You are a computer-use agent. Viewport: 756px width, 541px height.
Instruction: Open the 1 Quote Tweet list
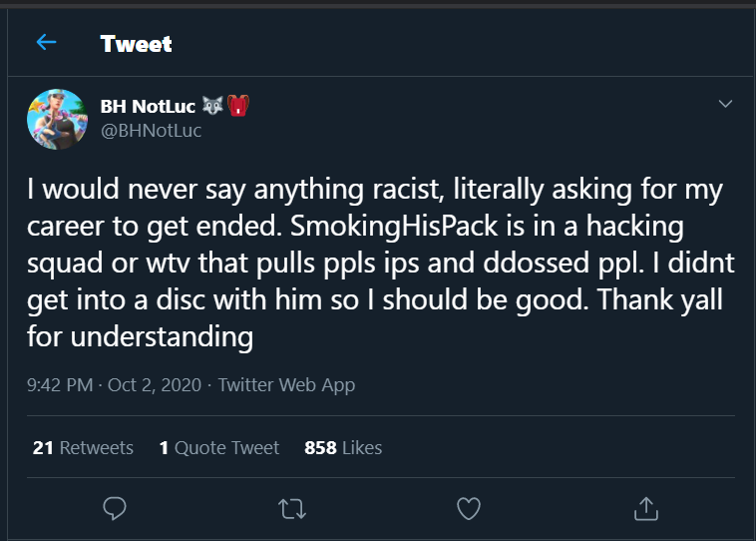[219, 448]
